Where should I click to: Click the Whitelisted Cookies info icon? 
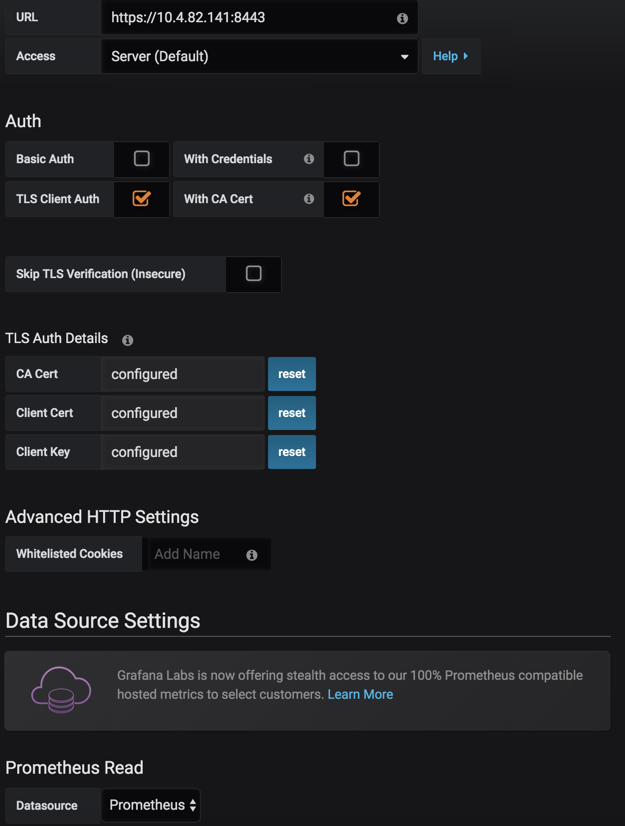pyautogui.click(x=252, y=555)
